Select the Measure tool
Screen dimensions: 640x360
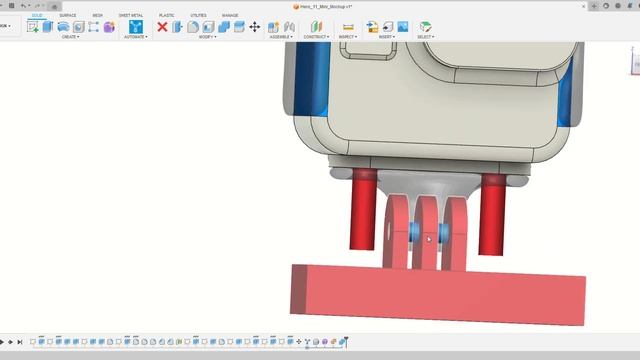pos(348,27)
